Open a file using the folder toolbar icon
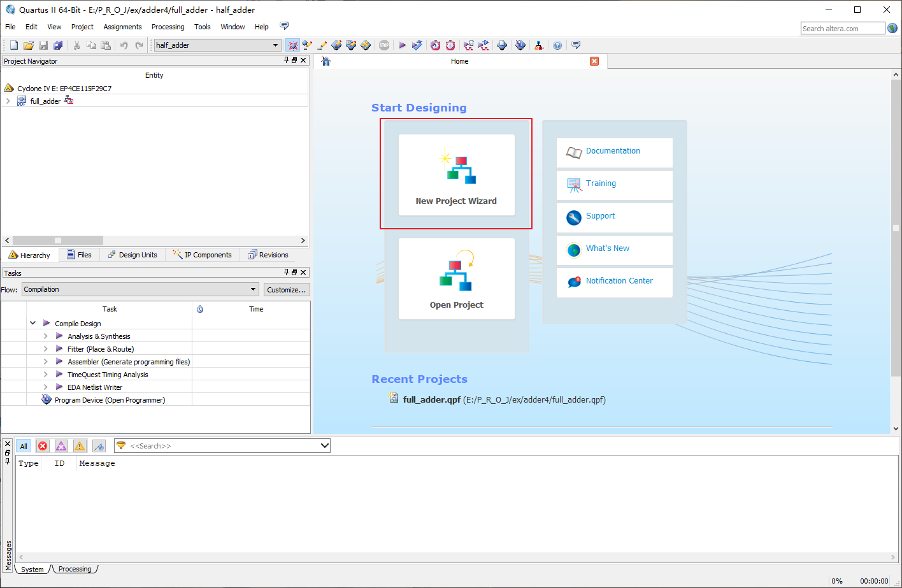Screen dimensions: 902x588 click(x=29, y=45)
